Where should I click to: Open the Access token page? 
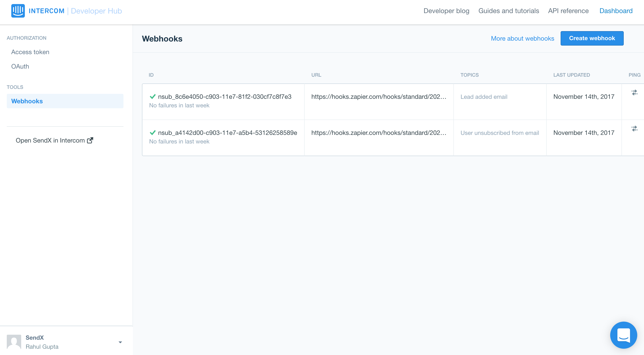[30, 52]
